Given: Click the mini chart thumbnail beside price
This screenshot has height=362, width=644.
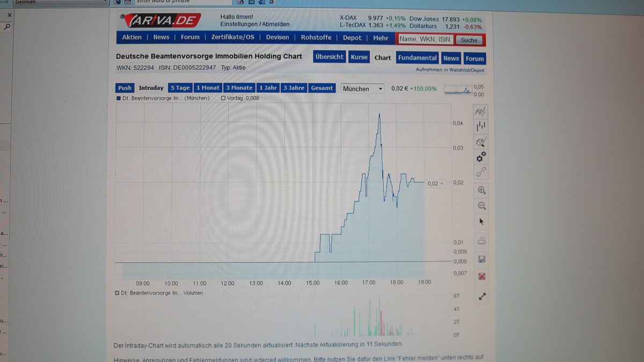Looking at the screenshot, I should pyautogui.click(x=458, y=90).
